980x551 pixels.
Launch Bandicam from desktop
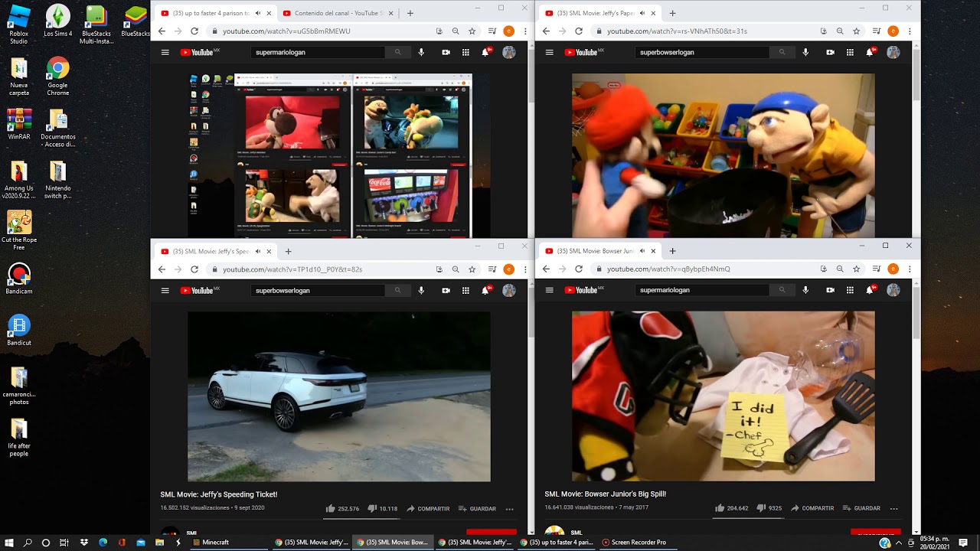19,279
